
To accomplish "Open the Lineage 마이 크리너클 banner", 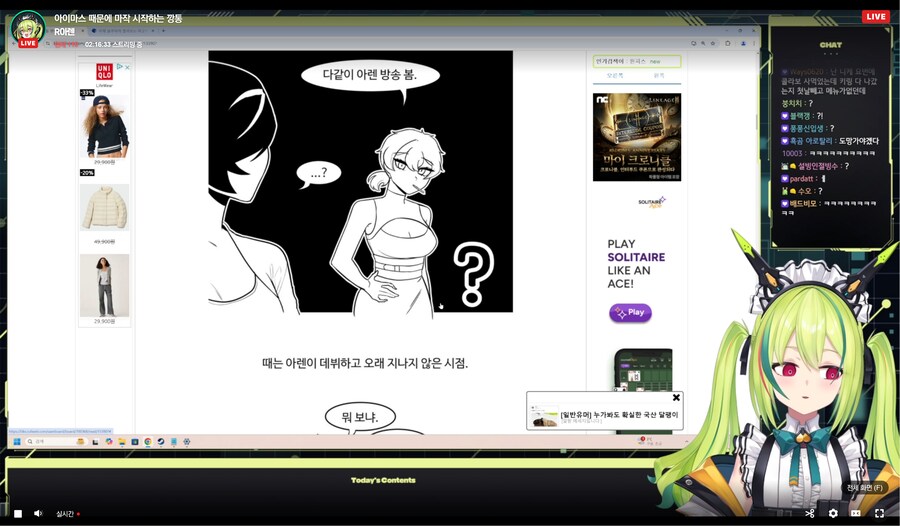I will click(636, 137).
